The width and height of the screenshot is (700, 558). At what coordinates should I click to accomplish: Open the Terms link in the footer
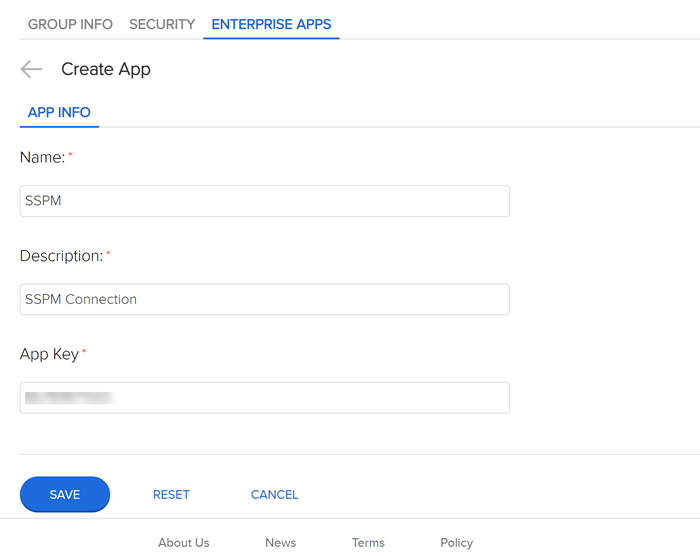click(x=368, y=542)
